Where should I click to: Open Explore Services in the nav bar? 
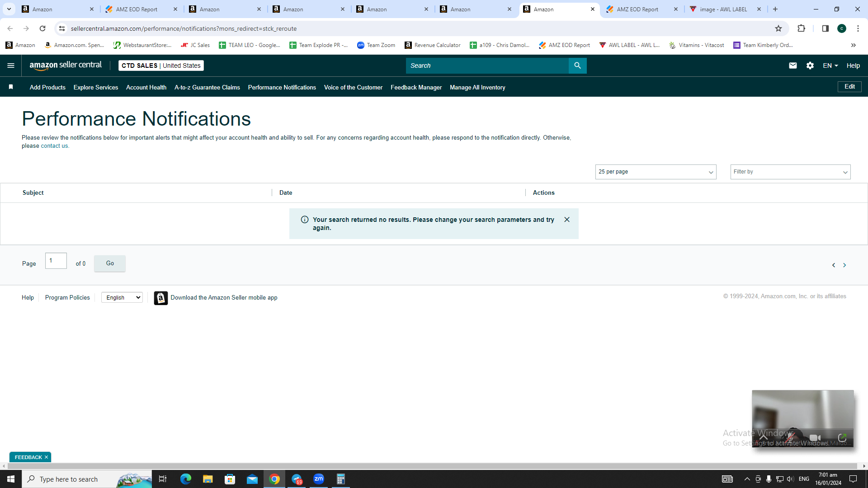tap(96, 87)
